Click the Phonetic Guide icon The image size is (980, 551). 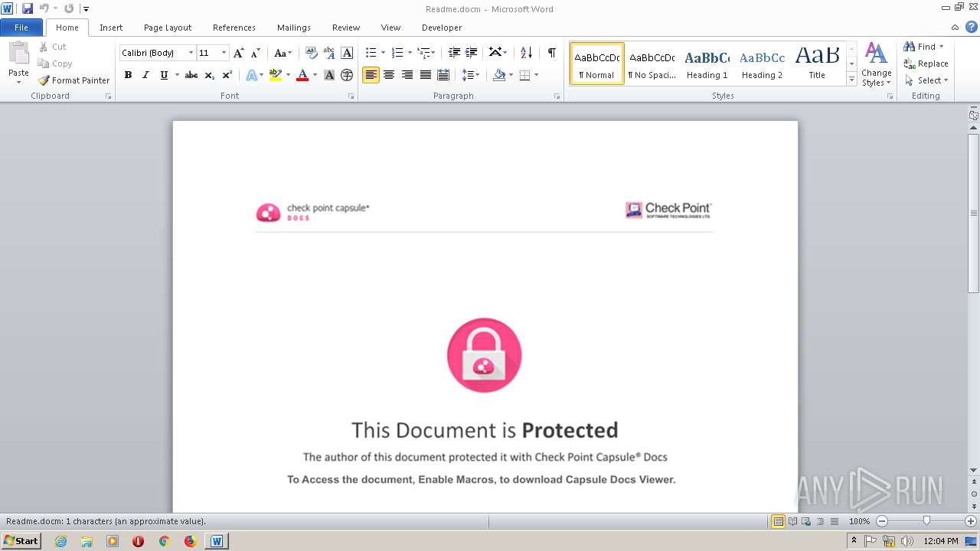[x=329, y=53]
